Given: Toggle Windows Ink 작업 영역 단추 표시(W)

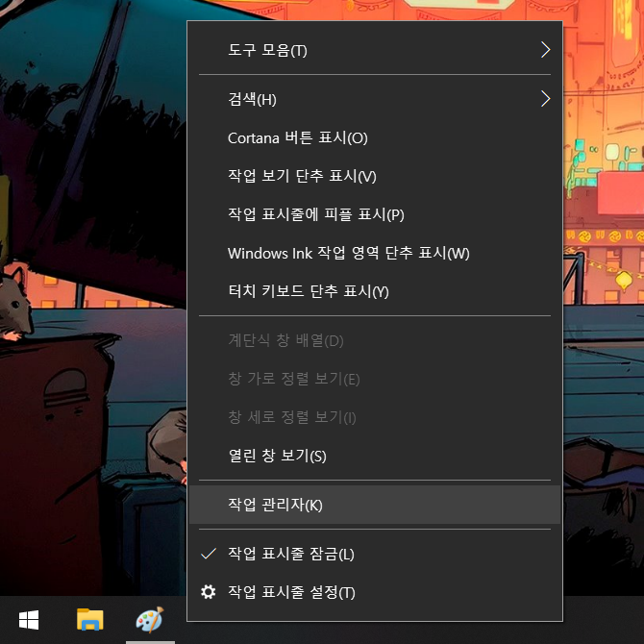Looking at the screenshot, I should pos(375,253).
